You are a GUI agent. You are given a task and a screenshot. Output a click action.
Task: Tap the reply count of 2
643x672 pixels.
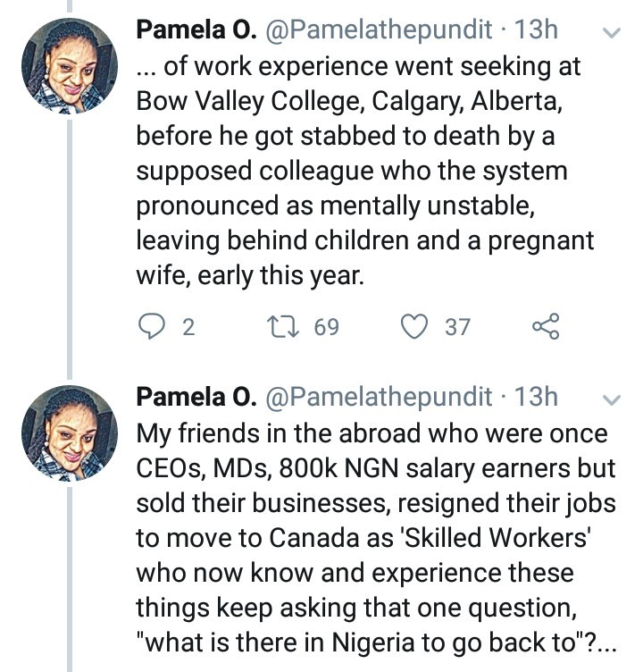pos(189,327)
